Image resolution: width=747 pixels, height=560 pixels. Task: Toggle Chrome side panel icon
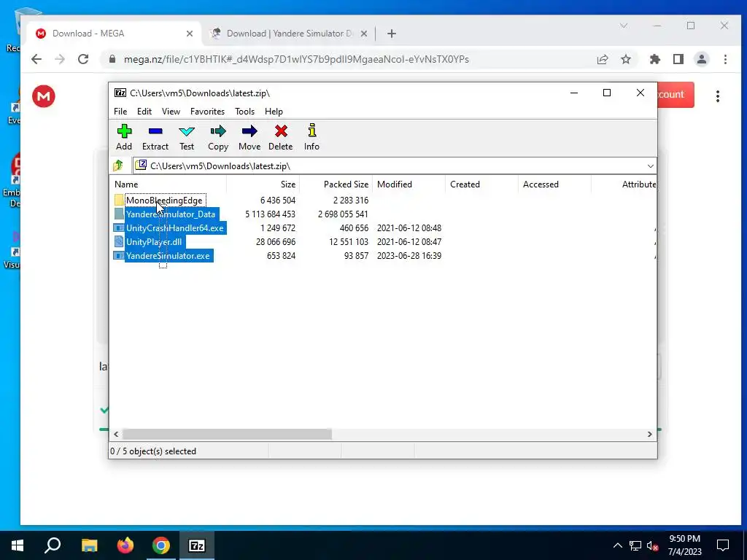[x=678, y=59]
